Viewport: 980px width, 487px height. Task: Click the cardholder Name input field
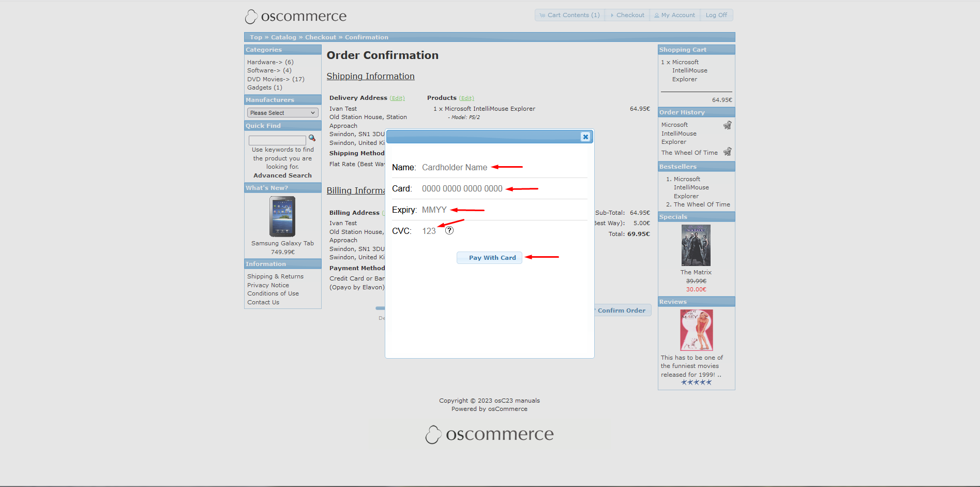pyautogui.click(x=454, y=167)
